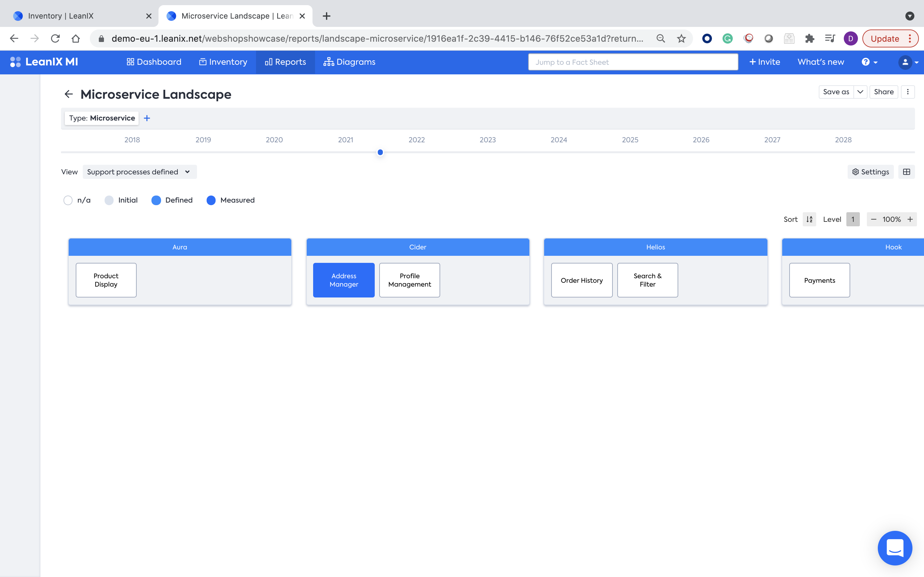The width and height of the screenshot is (924, 577).
Task: Click the help question mark icon
Action: (866, 62)
